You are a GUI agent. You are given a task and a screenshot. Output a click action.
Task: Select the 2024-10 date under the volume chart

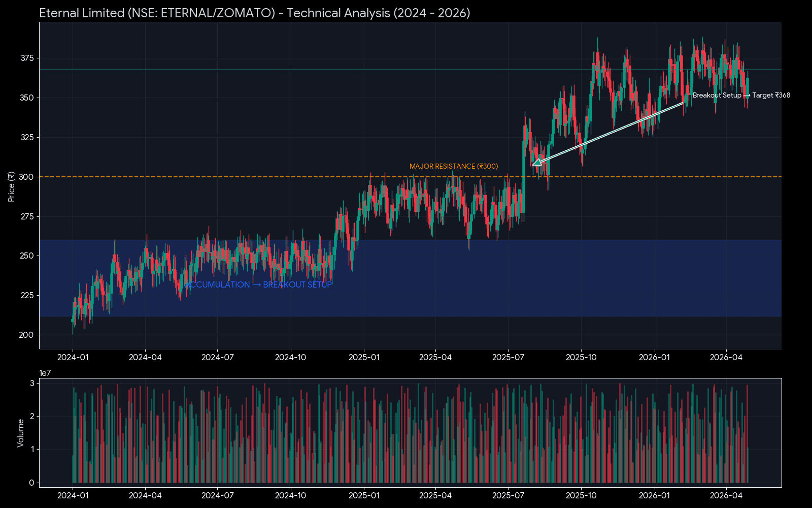click(291, 496)
